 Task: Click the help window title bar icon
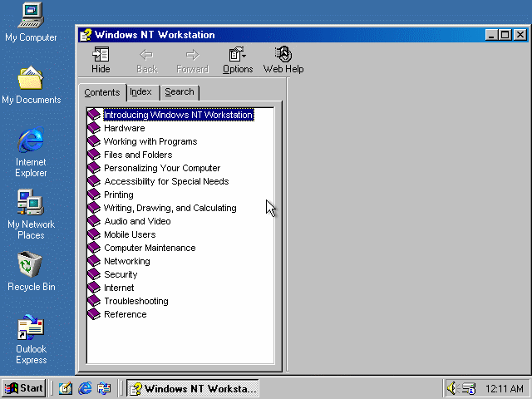86,35
